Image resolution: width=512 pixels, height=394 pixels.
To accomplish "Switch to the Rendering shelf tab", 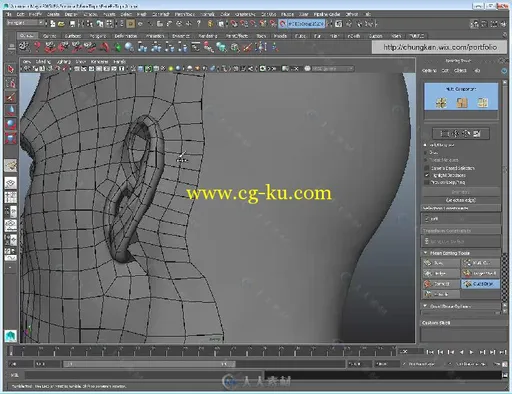I will pos(208,36).
